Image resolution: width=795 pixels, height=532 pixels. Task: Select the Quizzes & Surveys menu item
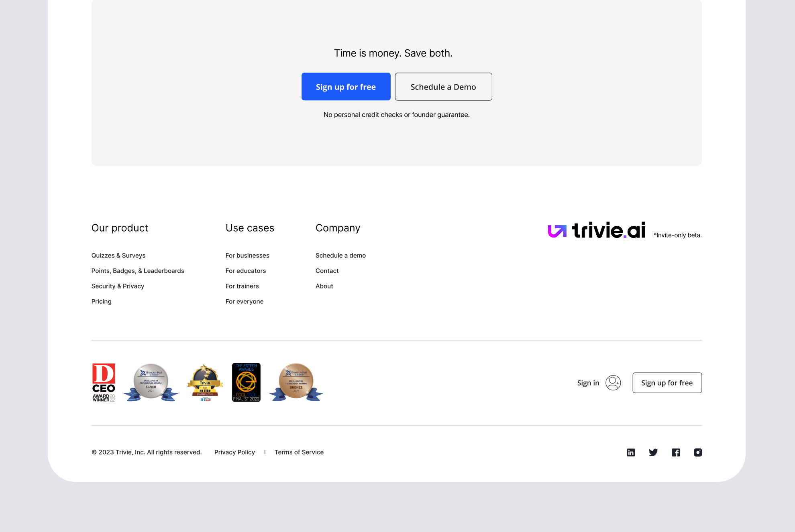coord(118,255)
